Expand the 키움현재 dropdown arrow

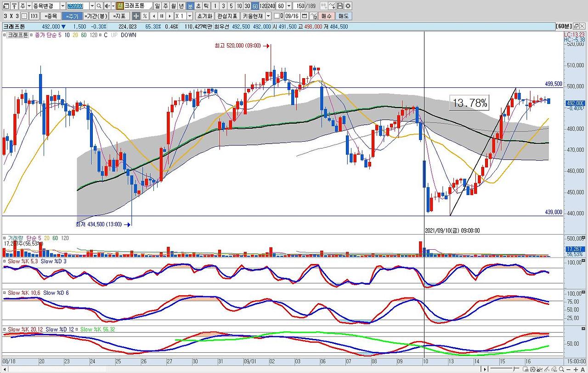point(268,16)
